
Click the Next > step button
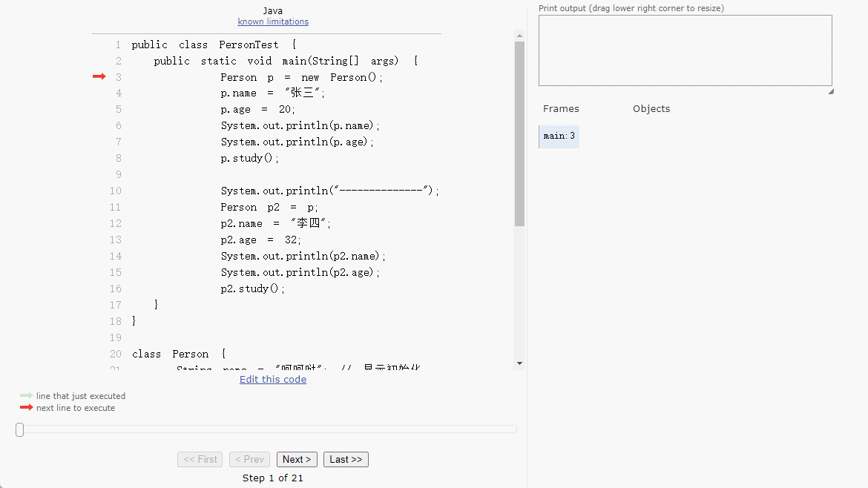297,459
